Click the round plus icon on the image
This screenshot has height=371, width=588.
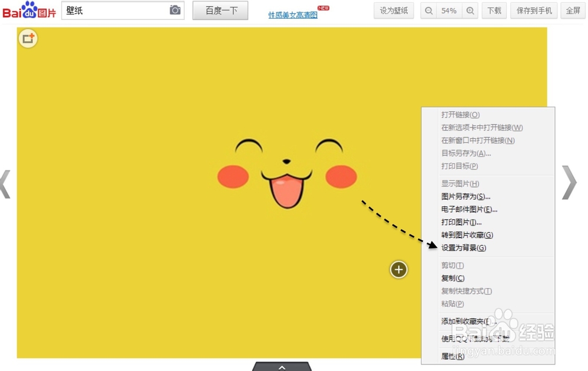click(x=399, y=269)
